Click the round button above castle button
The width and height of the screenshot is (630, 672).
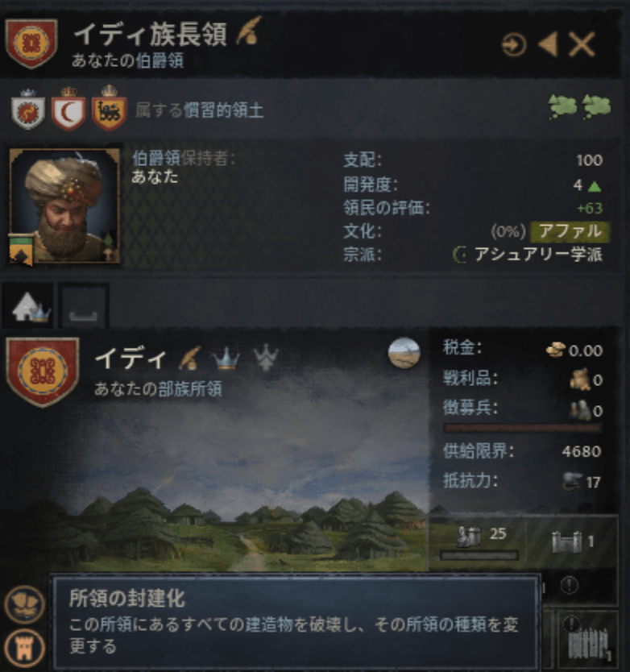coord(25,604)
